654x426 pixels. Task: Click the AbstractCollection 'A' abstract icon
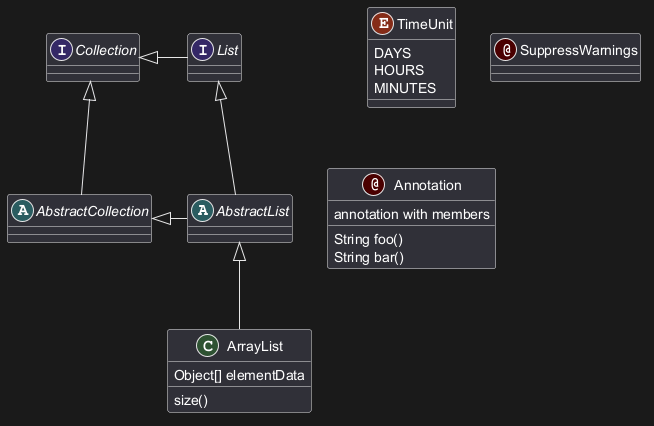pyautogui.click(x=22, y=210)
